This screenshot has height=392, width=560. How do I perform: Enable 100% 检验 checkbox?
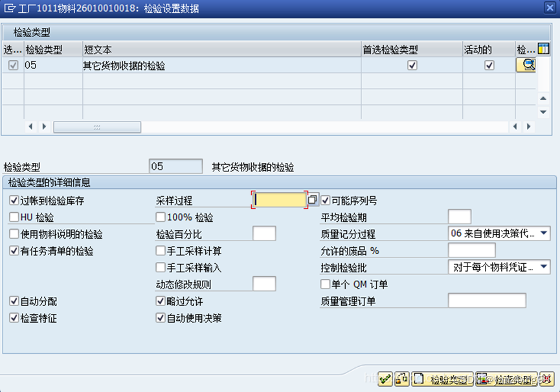coord(161,217)
